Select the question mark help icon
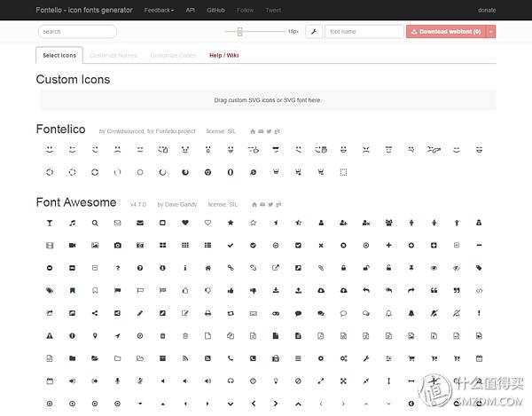The height and width of the screenshot is (416, 532). [117, 268]
